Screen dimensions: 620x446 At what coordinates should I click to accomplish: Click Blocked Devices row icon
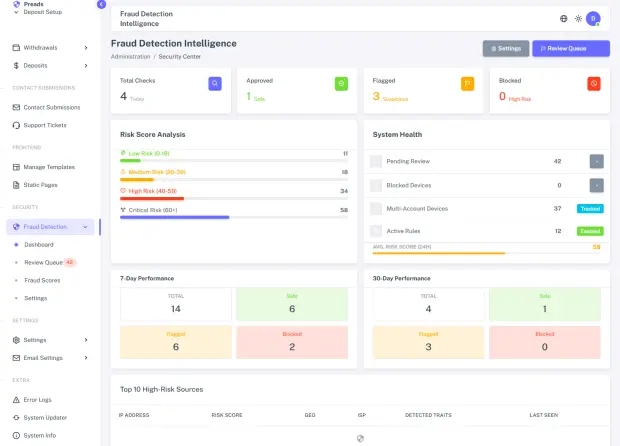pyautogui.click(x=376, y=185)
